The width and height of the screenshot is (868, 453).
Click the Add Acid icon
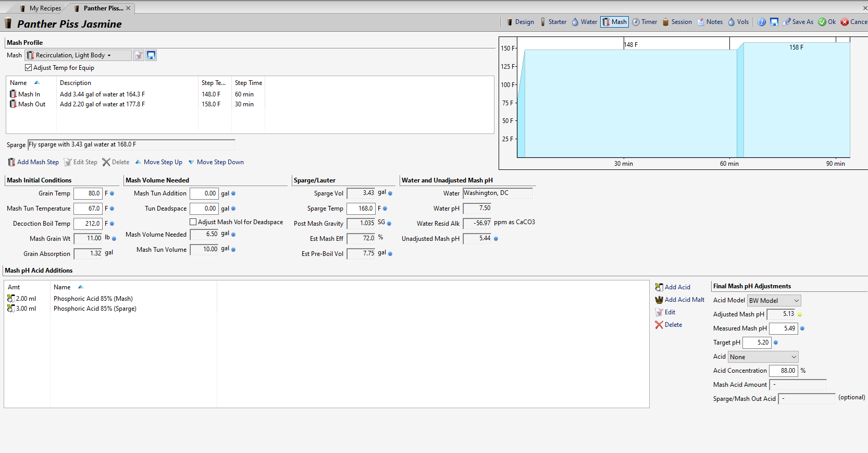659,287
